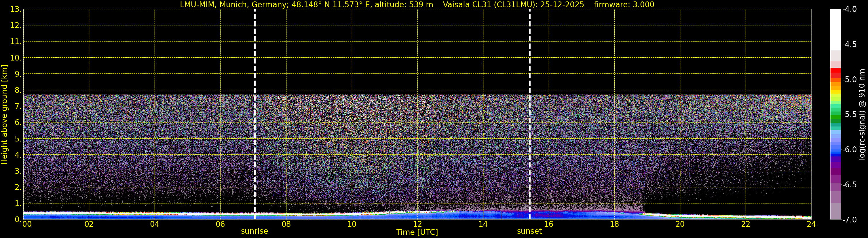Click the 20 hour tick on time axis

click(680, 224)
